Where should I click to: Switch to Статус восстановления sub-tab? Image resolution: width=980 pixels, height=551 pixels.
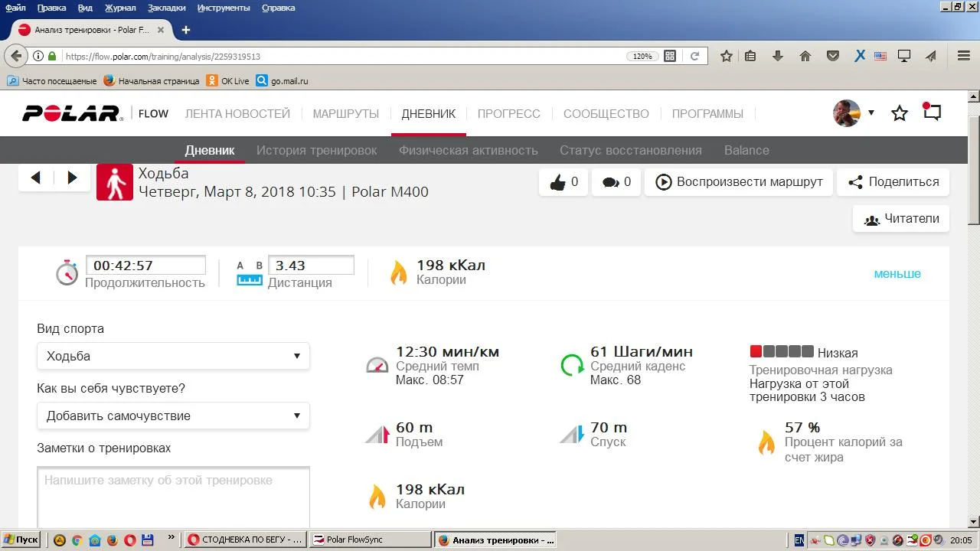(631, 150)
